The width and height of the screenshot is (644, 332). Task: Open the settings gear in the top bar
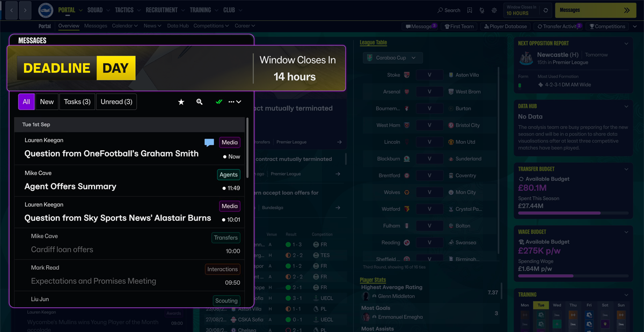494,10
